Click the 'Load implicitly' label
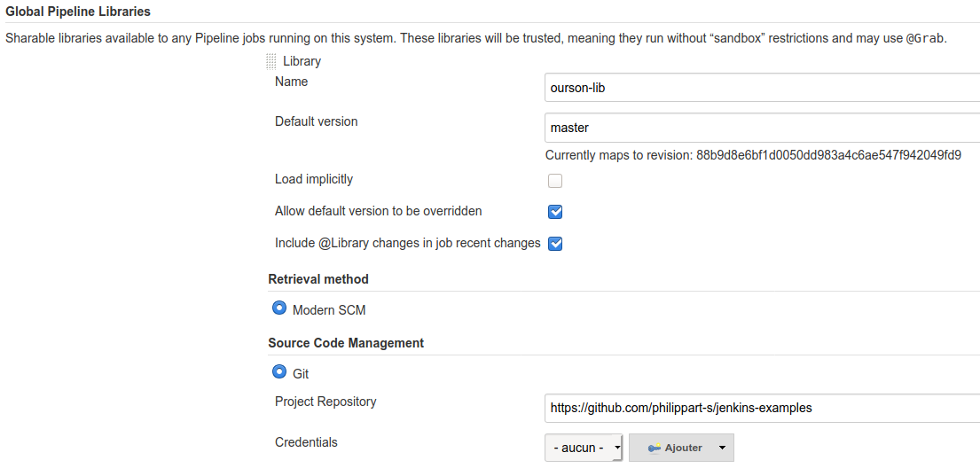 point(314,179)
